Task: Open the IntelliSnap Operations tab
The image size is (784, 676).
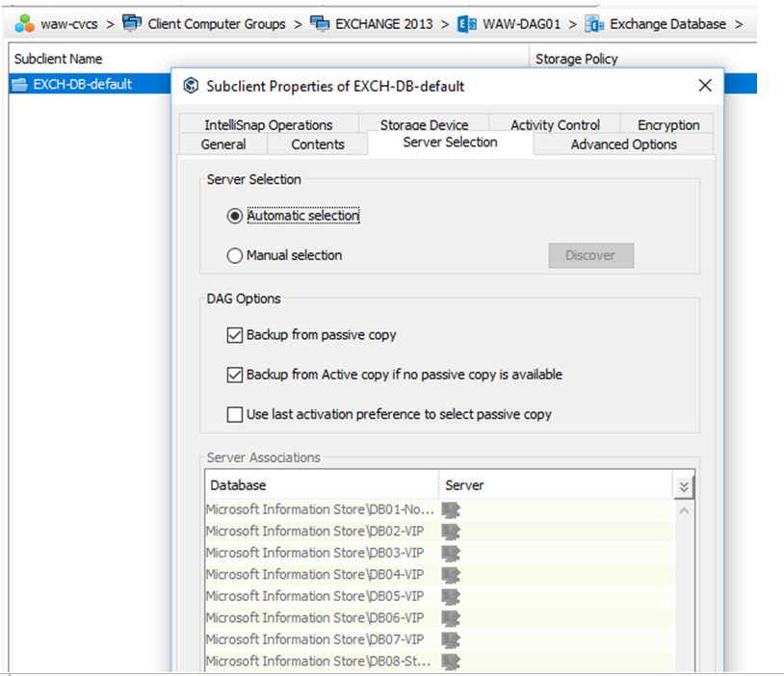Action: point(269,124)
